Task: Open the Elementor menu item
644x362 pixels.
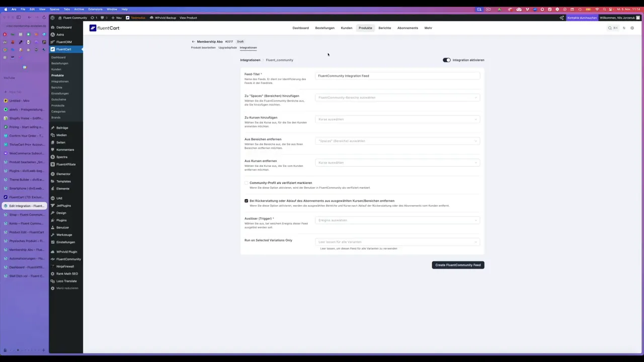Action: [x=63, y=173]
